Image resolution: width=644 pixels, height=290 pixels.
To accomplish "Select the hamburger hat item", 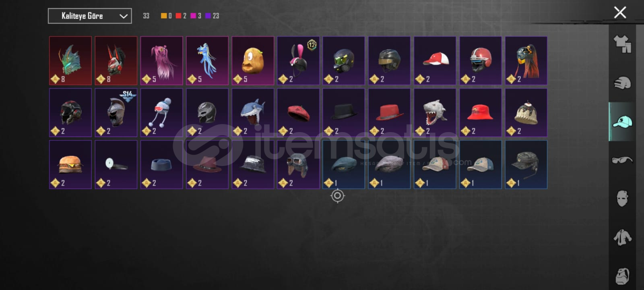I will coord(70,164).
